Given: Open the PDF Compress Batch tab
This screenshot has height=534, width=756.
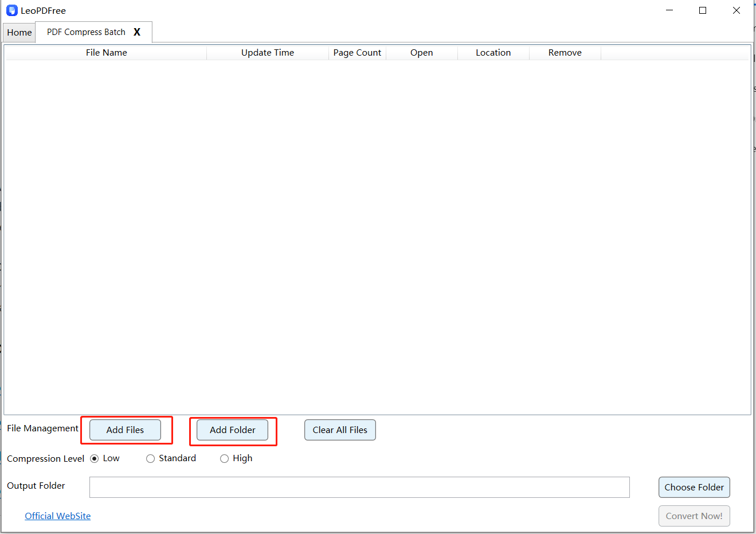Looking at the screenshot, I should (86, 33).
